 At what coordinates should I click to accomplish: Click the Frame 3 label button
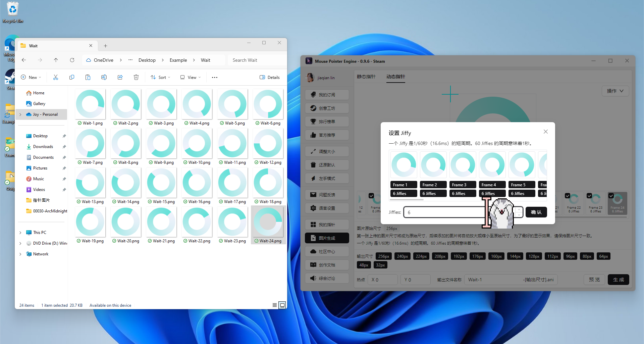pos(463,185)
